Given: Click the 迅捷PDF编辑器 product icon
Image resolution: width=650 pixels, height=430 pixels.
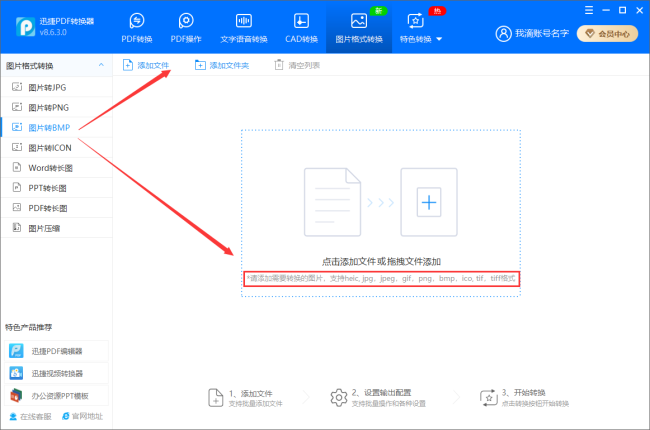Looking at the screenshot, I should click(16, 351).
